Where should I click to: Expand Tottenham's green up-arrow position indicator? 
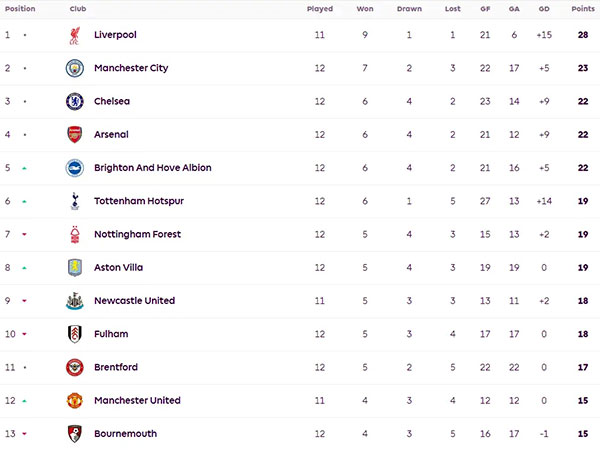pos(24,201)
